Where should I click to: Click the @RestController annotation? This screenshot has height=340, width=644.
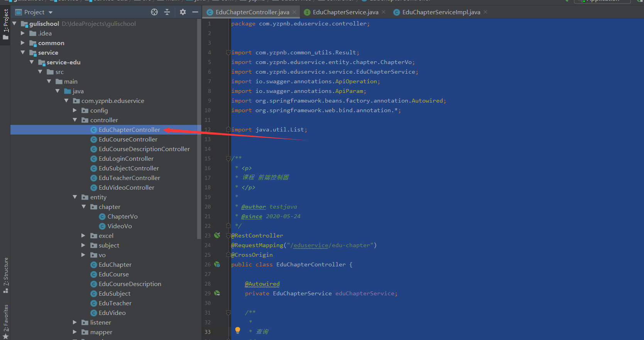coord(257,236)
